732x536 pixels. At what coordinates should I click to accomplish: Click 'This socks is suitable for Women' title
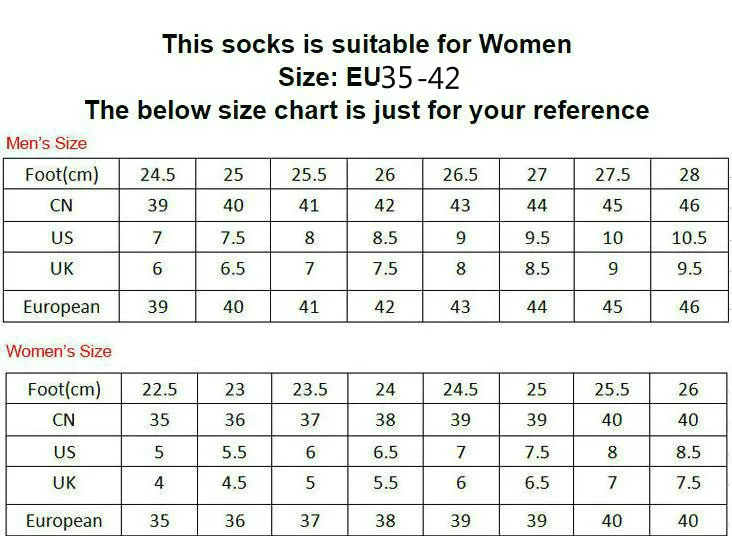[x=366, y=44]
